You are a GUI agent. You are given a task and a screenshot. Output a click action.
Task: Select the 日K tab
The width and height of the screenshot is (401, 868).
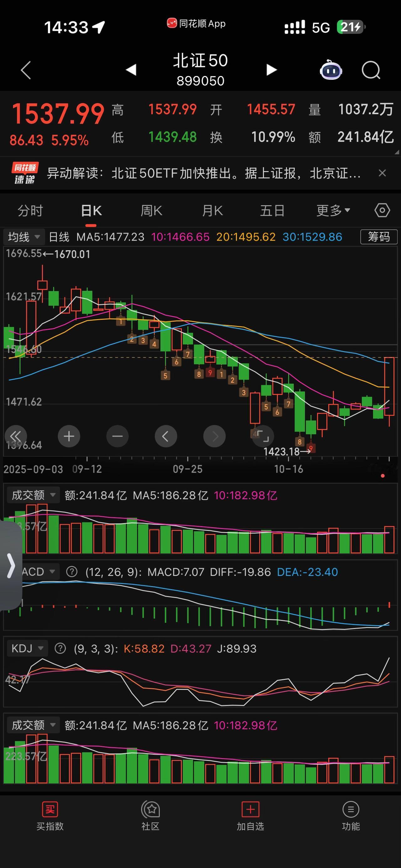[x=91, y=211]
